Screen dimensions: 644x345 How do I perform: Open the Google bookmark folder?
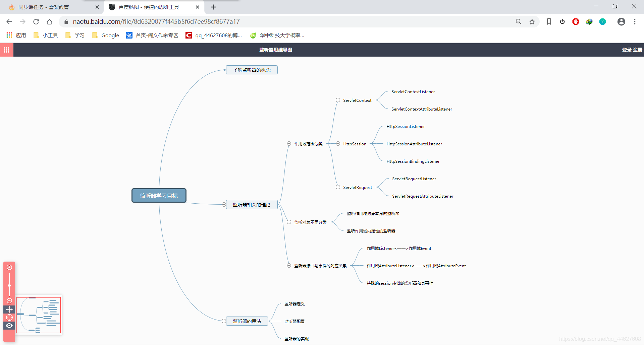click(x=106, y=35)
